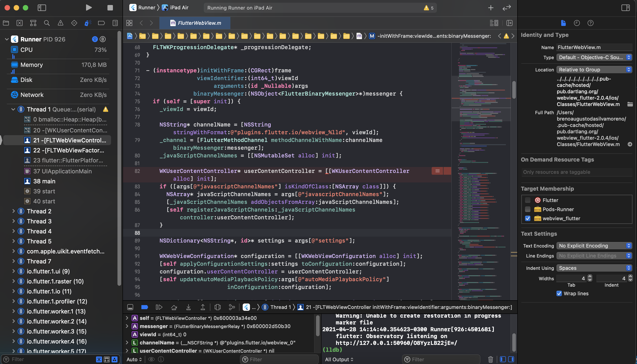
Task: Open the Debug View Hierarchy tool
Action: (x=217, y=307)
